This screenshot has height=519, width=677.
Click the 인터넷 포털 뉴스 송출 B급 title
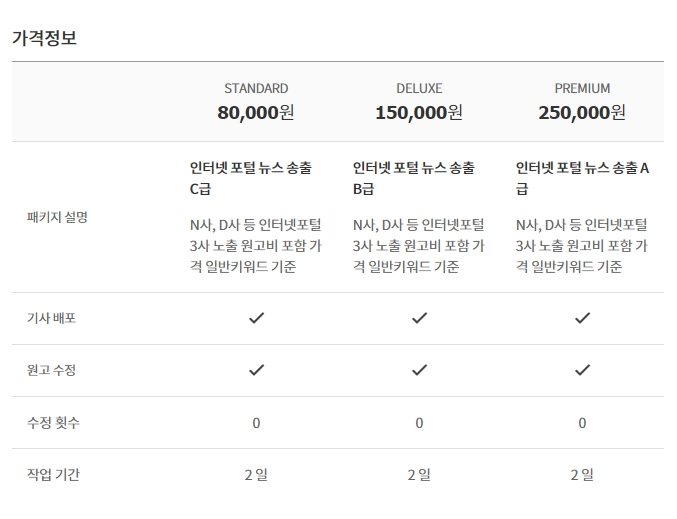click(x=414, y=178)
